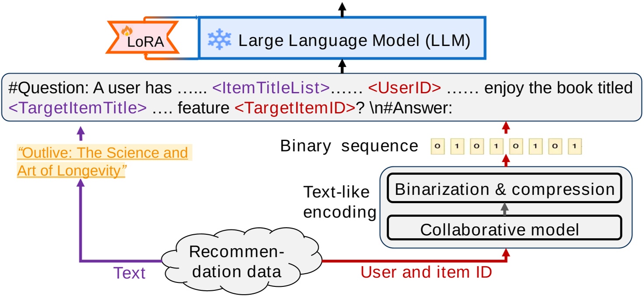
Task: Click the <TargetItemTitle> placeholder
Action: [x=77, y=108]
